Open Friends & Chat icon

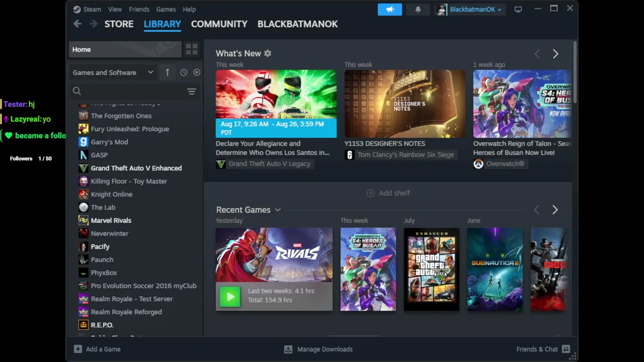[x=566, y=349]
